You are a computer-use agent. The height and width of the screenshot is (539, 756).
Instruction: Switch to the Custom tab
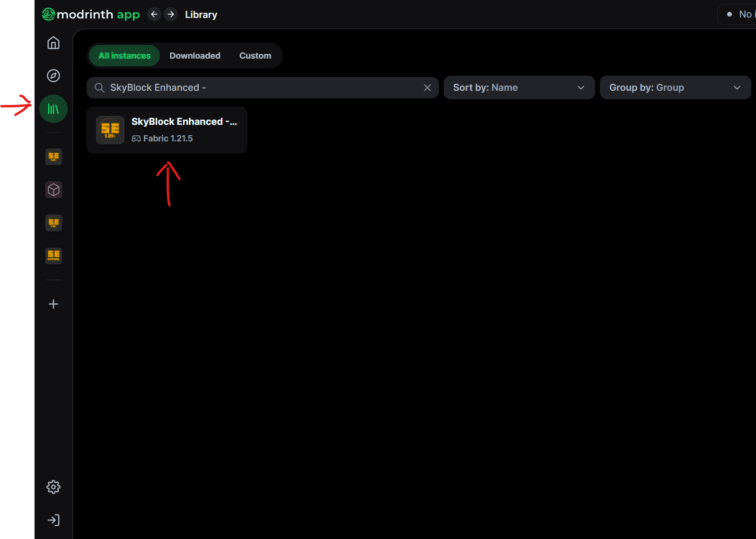255,56
